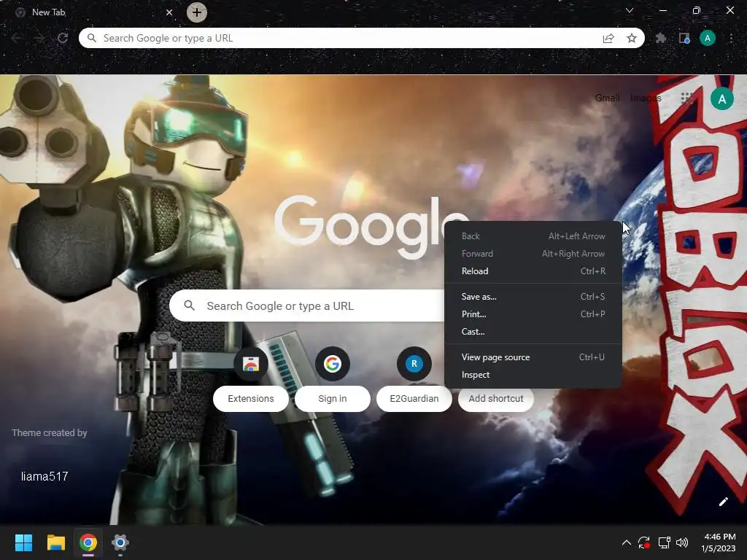Click the customize page pencil icon

723,502
